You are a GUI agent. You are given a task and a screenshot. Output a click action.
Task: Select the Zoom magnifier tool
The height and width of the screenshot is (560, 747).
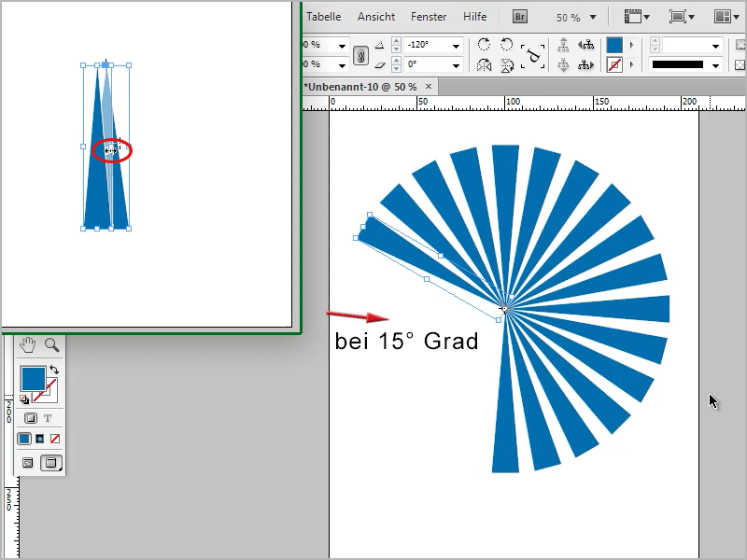51,344
